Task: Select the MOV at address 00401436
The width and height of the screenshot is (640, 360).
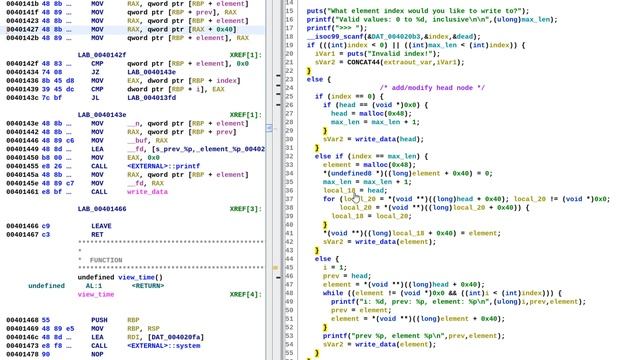Action: (x=123, y=81)
